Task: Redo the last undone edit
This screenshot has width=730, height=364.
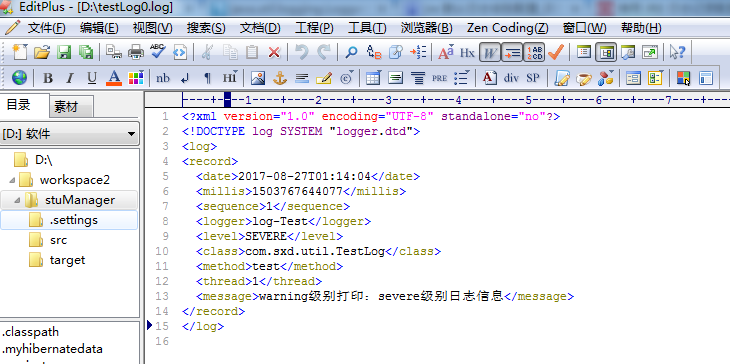Action: click(324, 52)
